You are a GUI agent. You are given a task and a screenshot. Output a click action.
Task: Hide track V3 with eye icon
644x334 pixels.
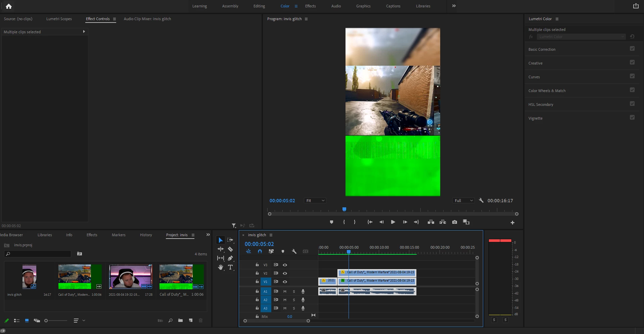(285, 265)
